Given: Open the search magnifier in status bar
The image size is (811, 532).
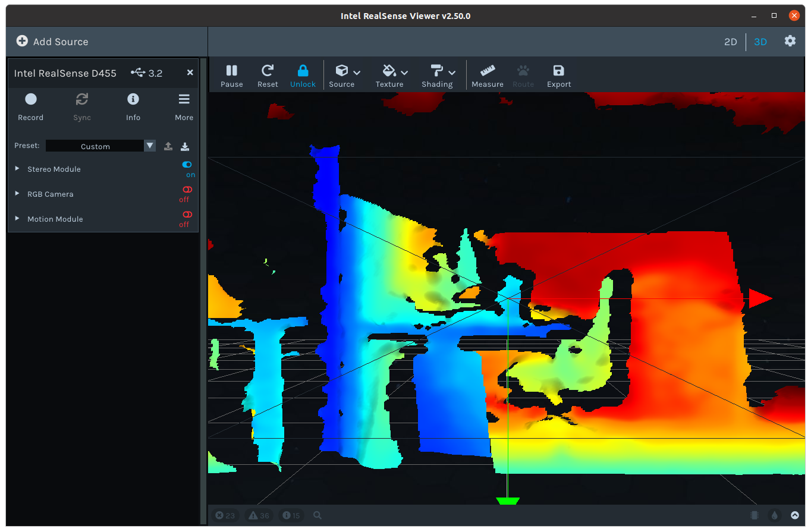Looking at the screenshot, I should pyautogui.click(x=317, y=515).
